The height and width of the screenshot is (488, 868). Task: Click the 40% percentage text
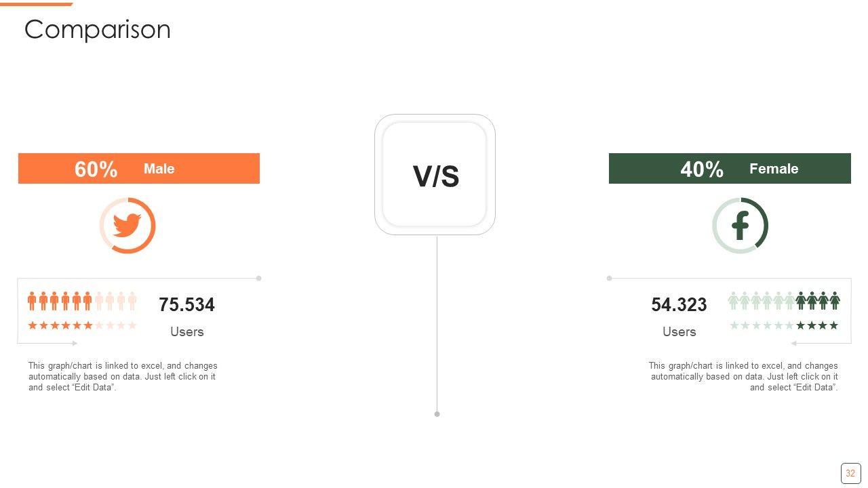tap(701, 169)
